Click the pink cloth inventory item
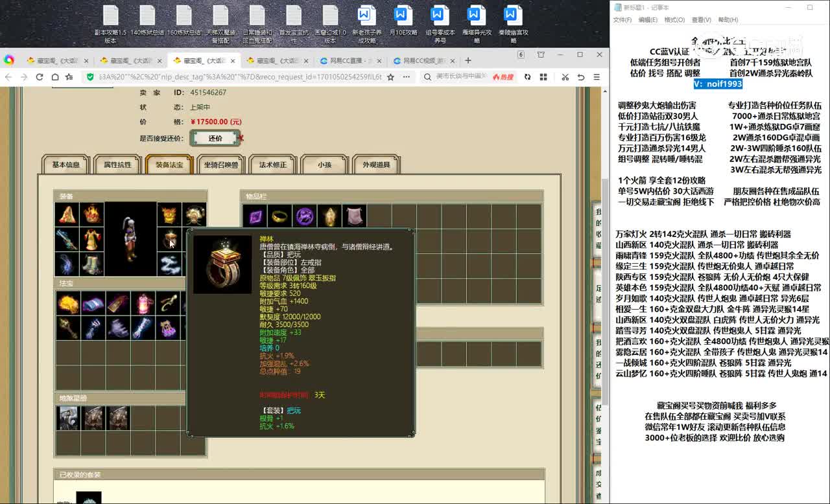This screenshot has height=504, width=830. point(355,216)
